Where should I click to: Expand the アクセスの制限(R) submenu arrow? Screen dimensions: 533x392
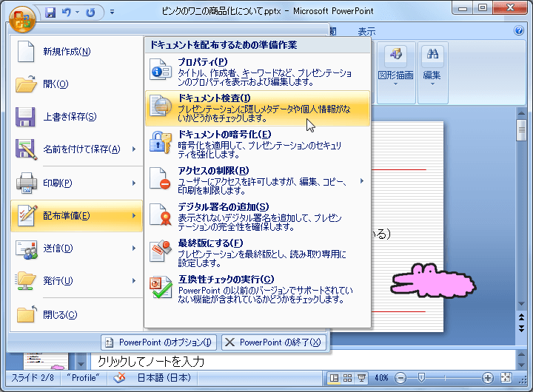[x=362, y=181]
